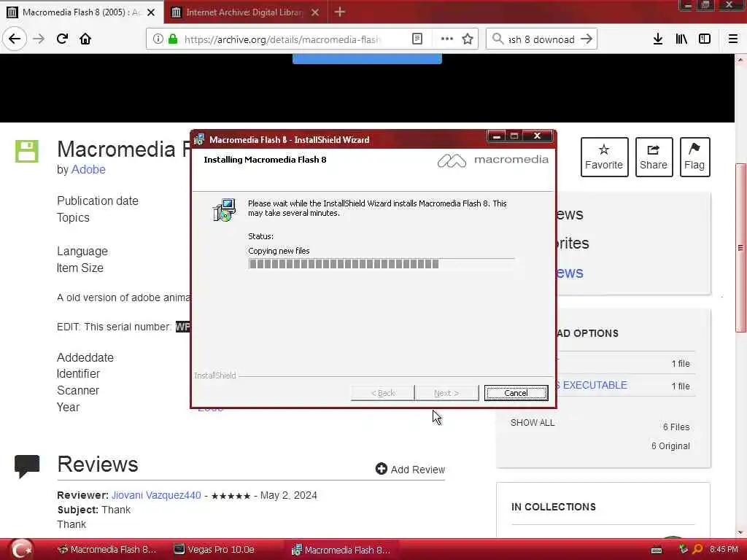This screenshot has width=747, height=560.
Task: Favorite this item with the star button
Action: pyautogui.click(x=604, y=157)
